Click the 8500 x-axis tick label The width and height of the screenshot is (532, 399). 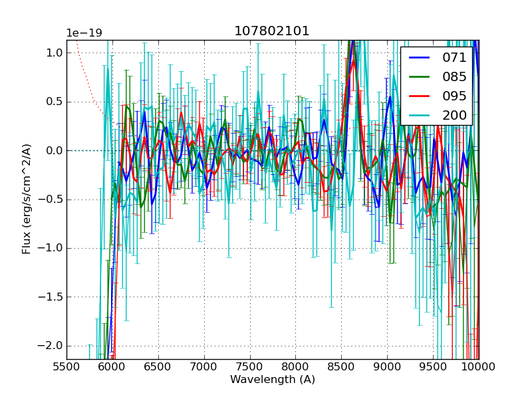pos(342,366)
